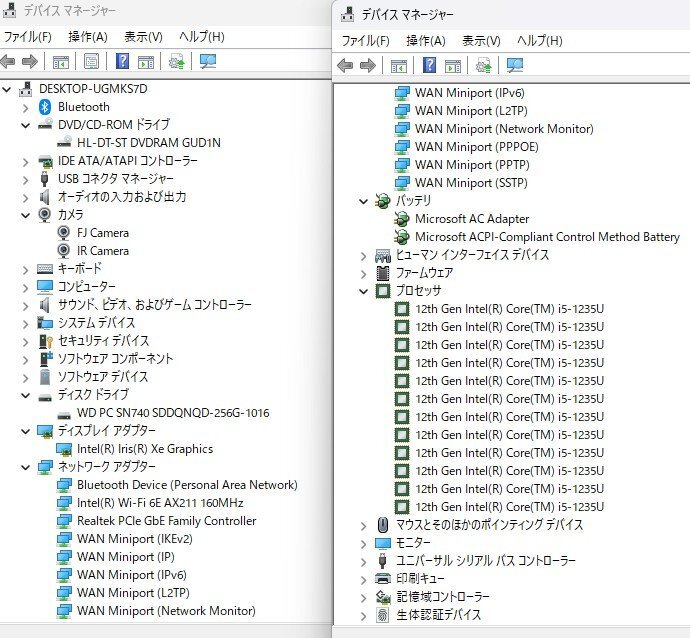The image size is (690, 638).
Task: Click the Microsoft AC Adapter icon
Action: click(x=402, y=219)
